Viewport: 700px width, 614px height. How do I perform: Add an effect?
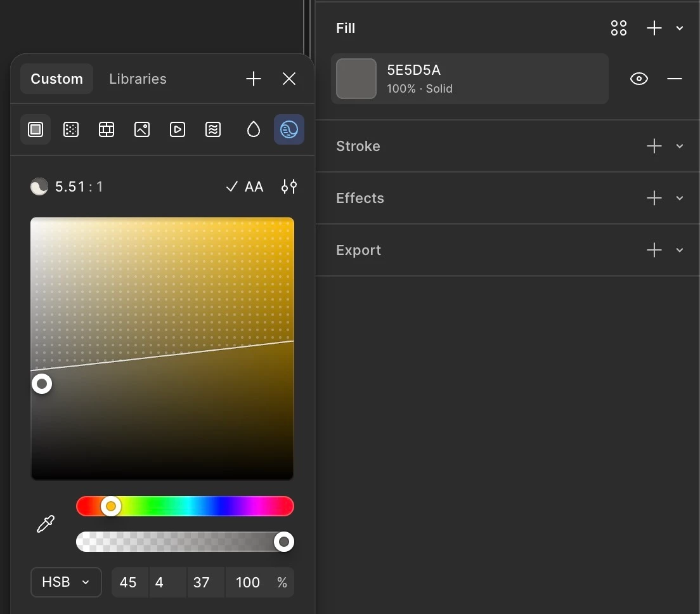pyautogui.click(x=654, y=198)
